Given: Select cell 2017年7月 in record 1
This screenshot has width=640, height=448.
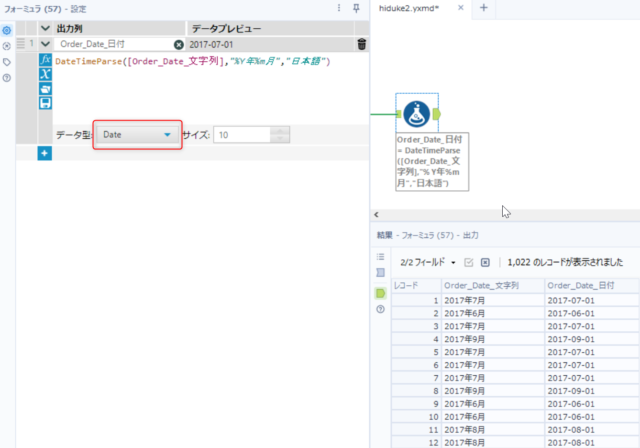Looking at the screenshot, I should (x=493, y=300).
